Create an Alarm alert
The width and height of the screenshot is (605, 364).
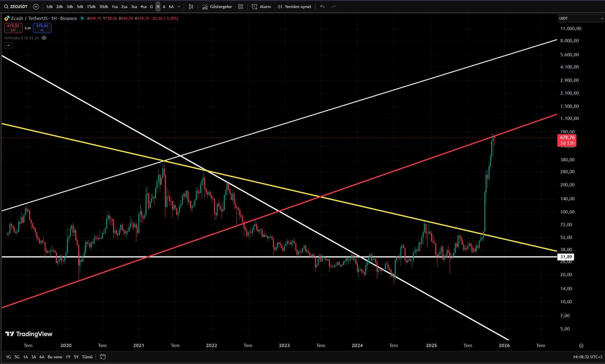pos(262,7)
